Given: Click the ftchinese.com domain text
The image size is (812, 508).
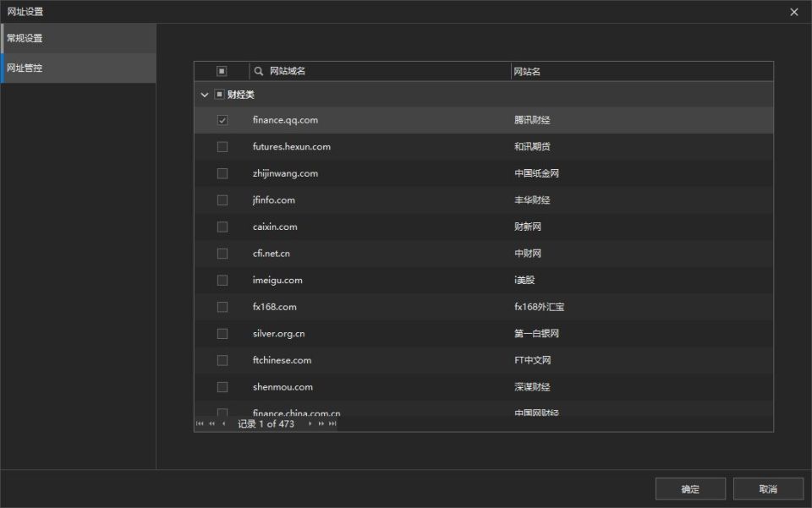Looking at the screenshot, I should pyautogui.click(x=283, y=361).
